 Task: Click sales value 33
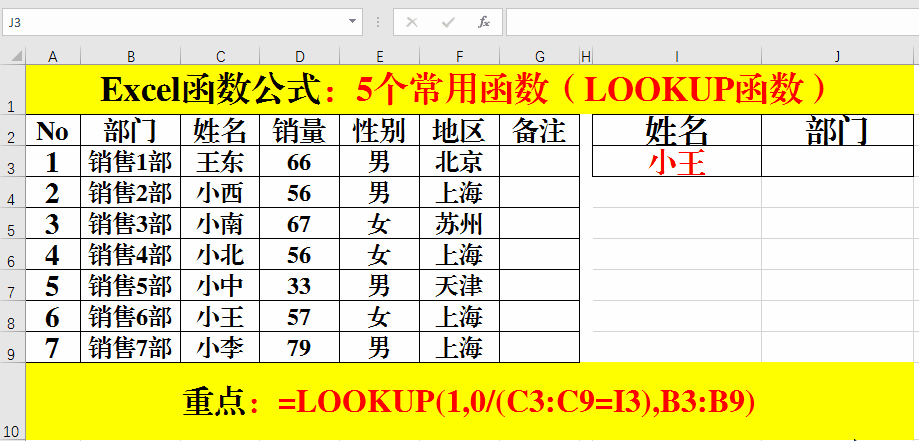299,286
